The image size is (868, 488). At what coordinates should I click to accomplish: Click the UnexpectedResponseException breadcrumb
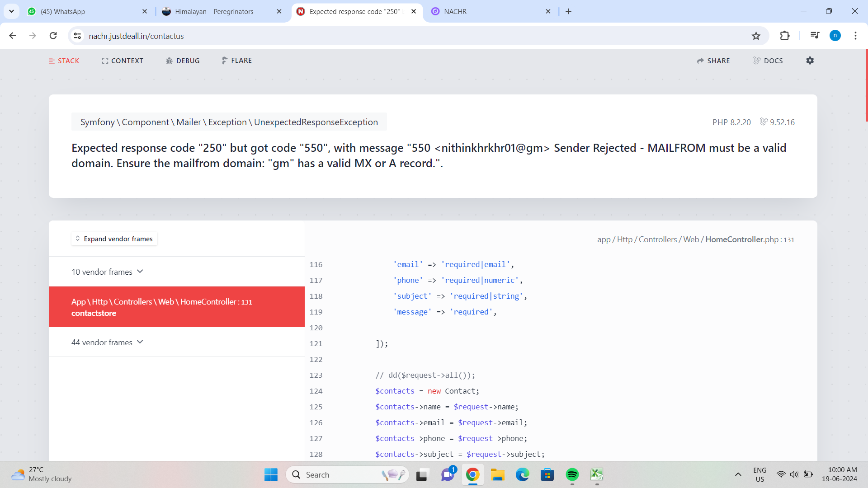pyautogui.click(x=316, y=122)
